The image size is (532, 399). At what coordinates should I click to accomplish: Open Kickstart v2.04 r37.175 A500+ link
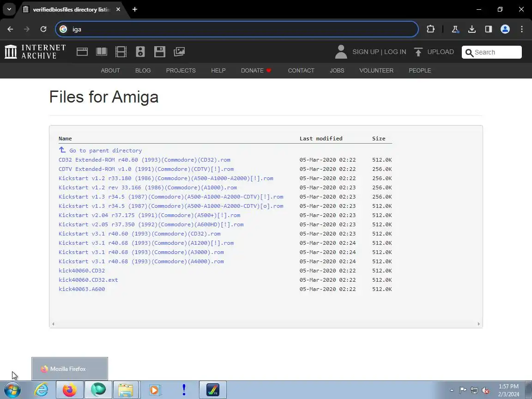(150, 215)
